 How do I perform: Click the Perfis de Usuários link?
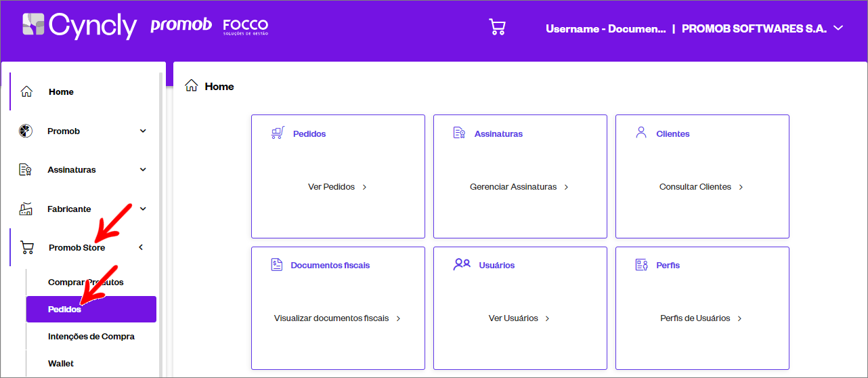click(x=695, y=318)
